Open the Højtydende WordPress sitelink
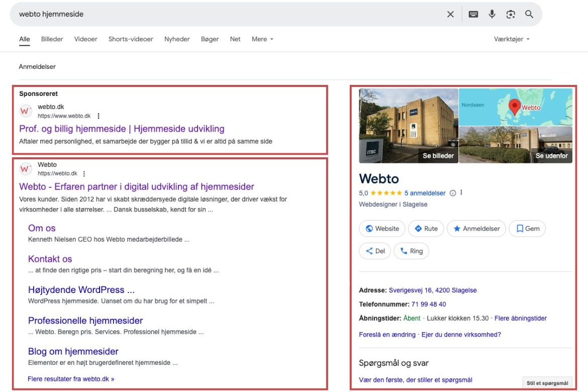The image size is (588, 392). [81, 289]
